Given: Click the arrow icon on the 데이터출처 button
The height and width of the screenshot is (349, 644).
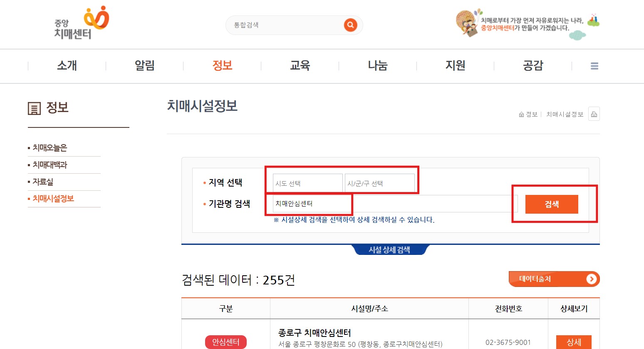Looking at the screenshot, I should click(x=591, y=279).
